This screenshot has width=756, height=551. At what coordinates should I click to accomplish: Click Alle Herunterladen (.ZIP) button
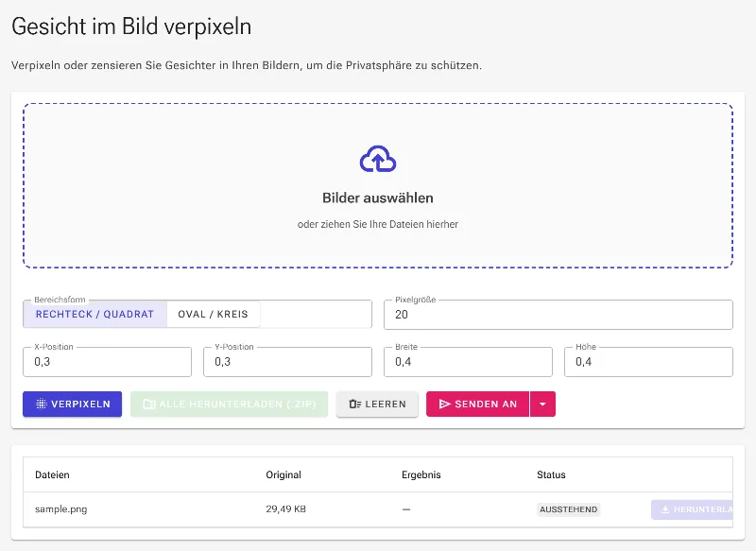click(x=229, y=404)
